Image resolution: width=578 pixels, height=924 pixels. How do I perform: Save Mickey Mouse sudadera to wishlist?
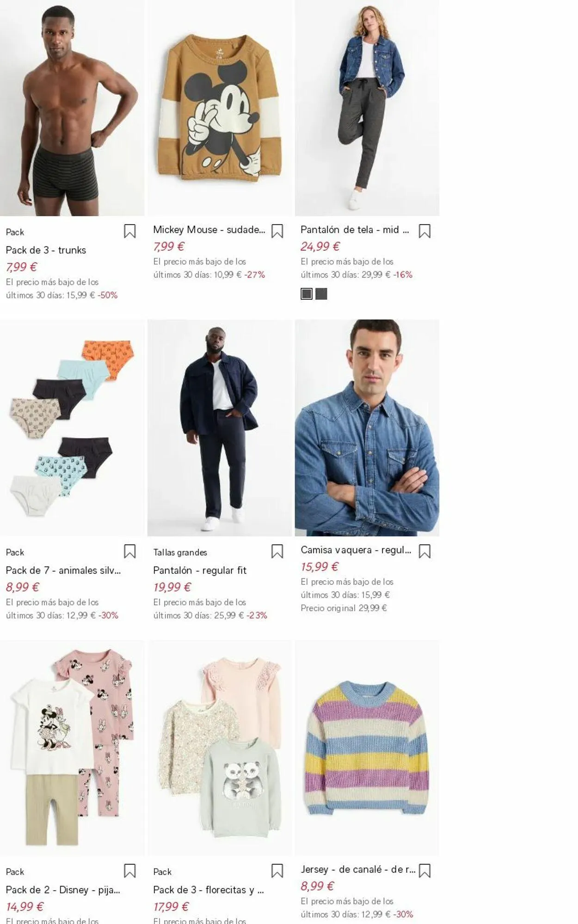(277, 231)
